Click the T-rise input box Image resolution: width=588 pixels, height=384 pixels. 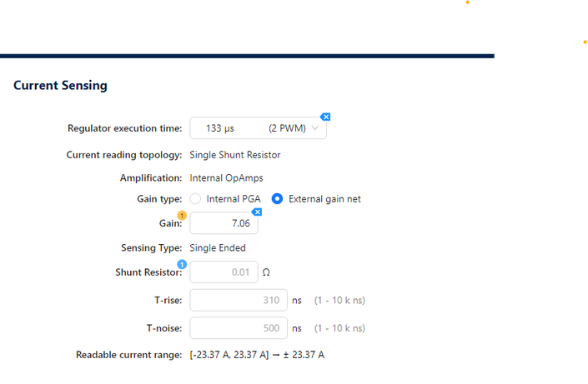point(239,300)
